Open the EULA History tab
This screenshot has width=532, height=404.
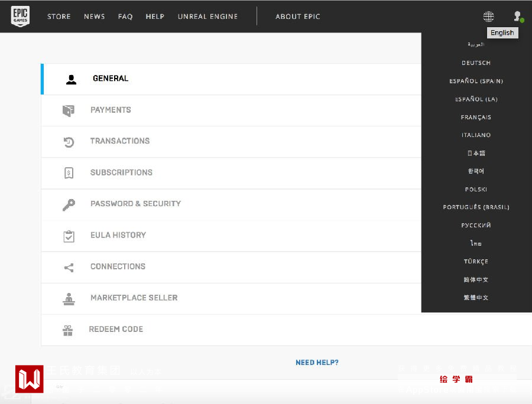[231, 236]
